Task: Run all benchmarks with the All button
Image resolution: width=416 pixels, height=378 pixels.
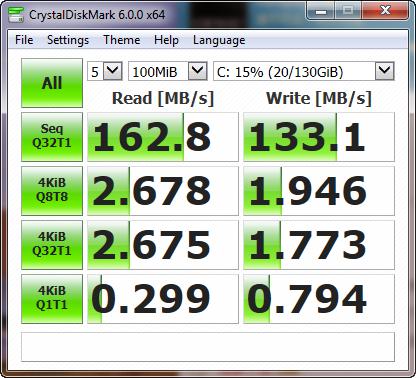Action: click(x=52, y=83)
